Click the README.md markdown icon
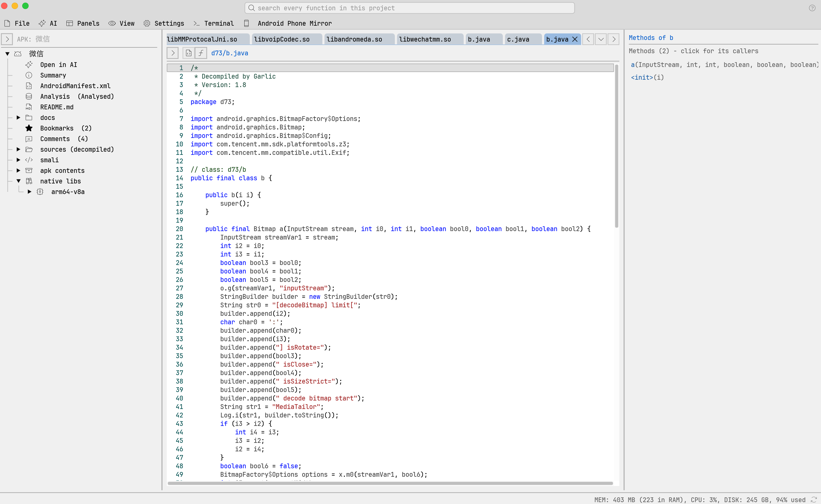Image resolution: width=821 pixels, height=504 pixels. coord(29,107)
